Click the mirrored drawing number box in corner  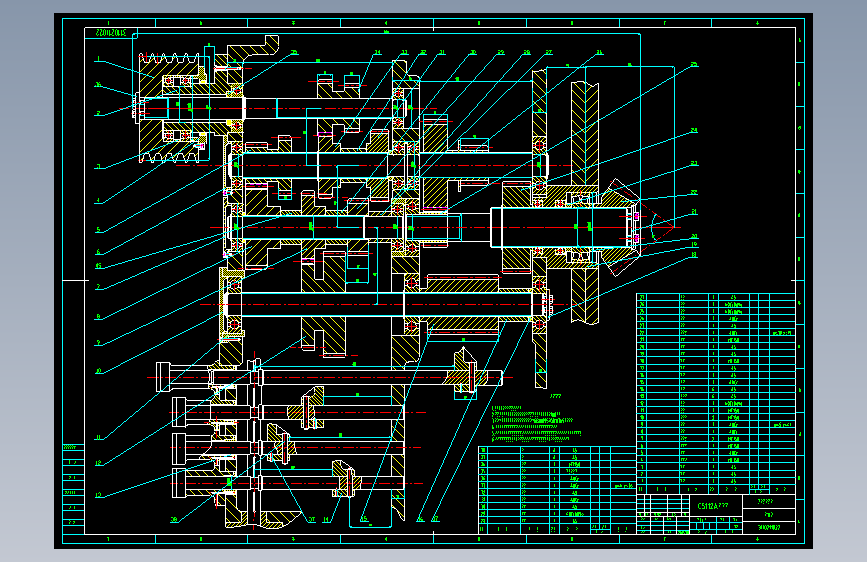tap(111, 33)
